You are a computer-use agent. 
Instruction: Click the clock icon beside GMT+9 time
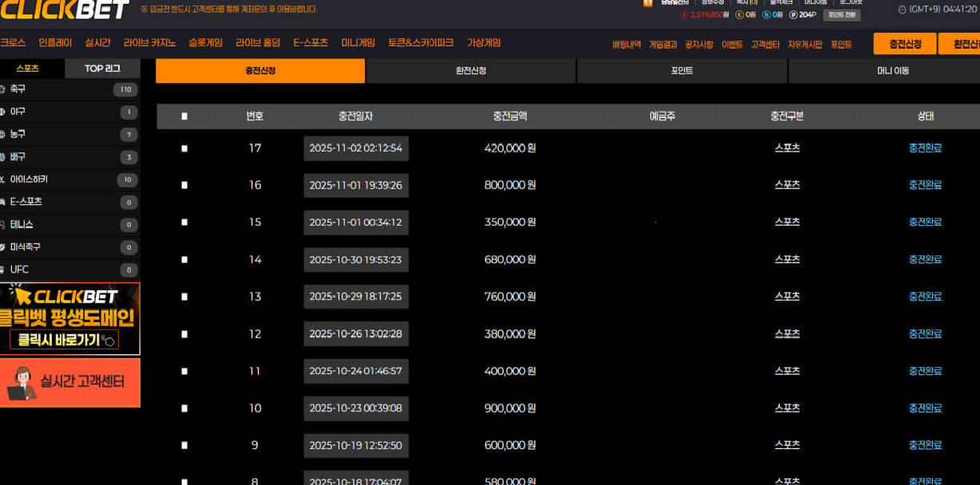coord(902,10)
